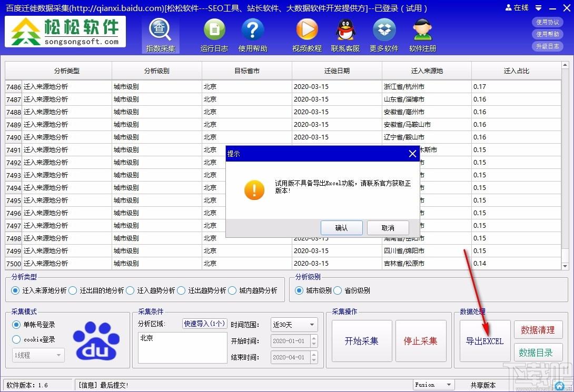This screenshot has height=392, width=574.
Task: Sort by 分析级别 column header
Action: [157, 71]
